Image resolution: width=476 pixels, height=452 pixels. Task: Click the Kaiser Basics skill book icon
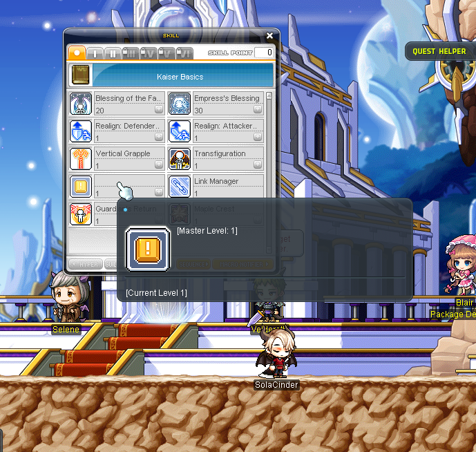[80, 75]
